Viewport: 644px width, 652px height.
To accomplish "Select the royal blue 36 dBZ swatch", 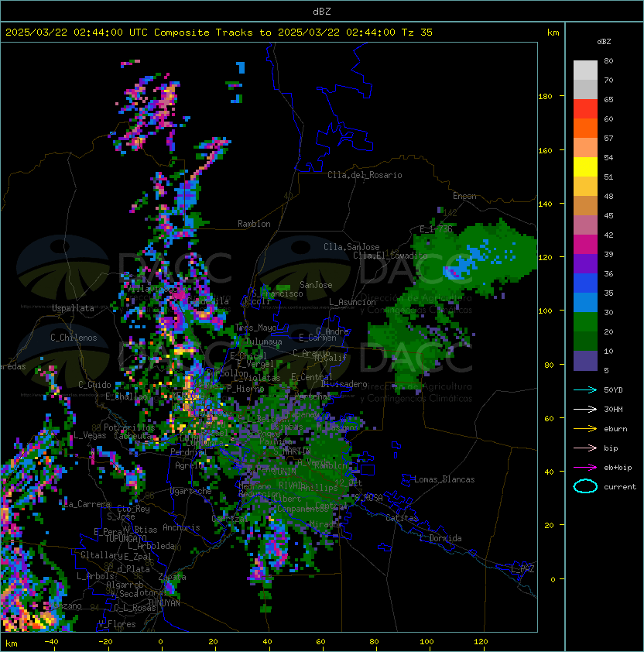I will (585, 283).
